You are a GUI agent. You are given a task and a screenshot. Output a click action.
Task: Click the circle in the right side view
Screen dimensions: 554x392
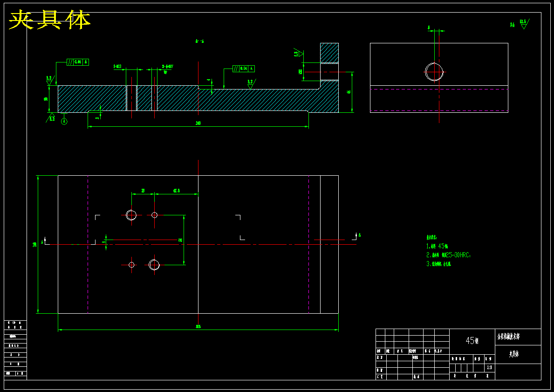click(434, 72)
